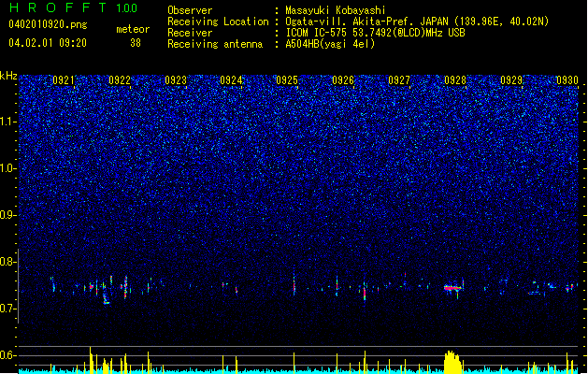Click the 0926 time marker
Viewport: 588px width, 374px height.
pyautogui.click(x=343, y=80)
